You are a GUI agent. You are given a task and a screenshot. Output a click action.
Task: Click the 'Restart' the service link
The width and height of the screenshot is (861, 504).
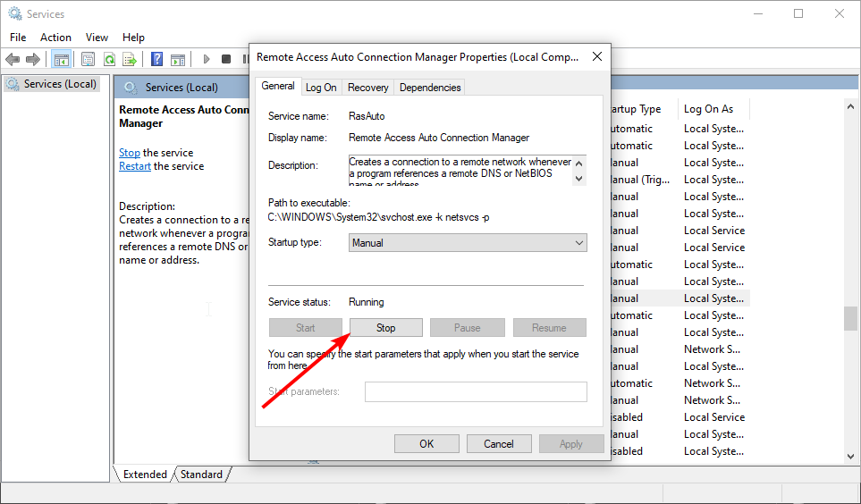[x=135, y=166]
